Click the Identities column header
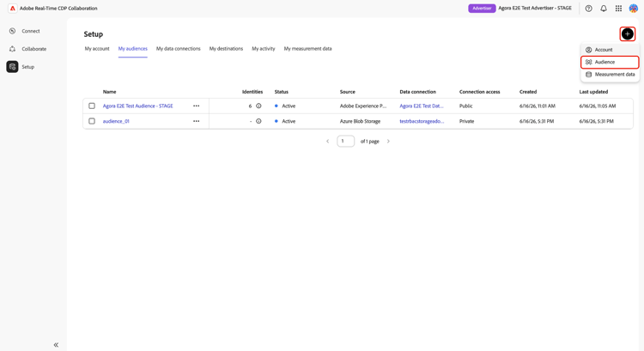 252,92
